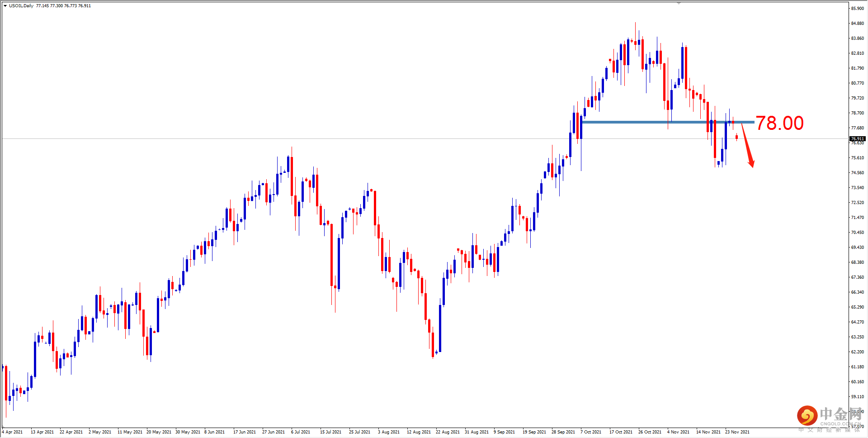Select the blue 78.00 horizontal line
Image resolution: width=868 pixels, height=438 pixels.
tap(633, 123)
